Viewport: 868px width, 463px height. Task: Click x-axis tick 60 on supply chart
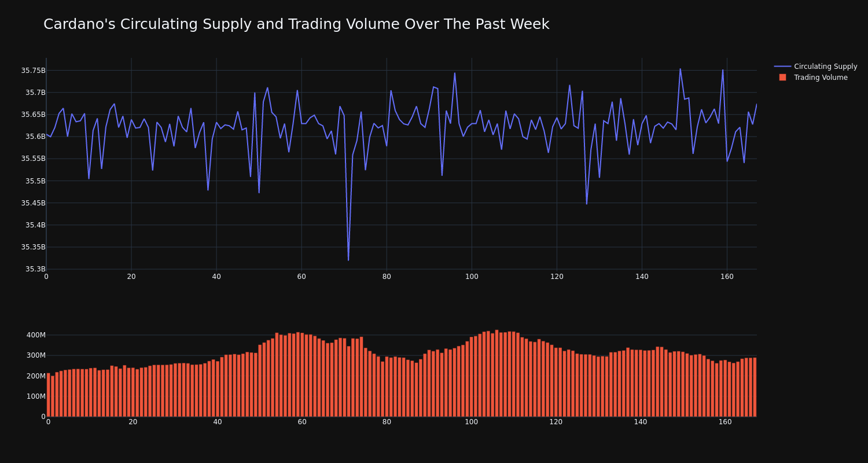pyautogui.click(x=301, y=277)
